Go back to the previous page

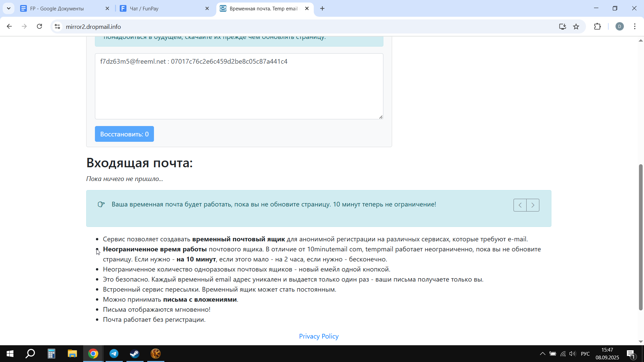(x=9, y=26)
